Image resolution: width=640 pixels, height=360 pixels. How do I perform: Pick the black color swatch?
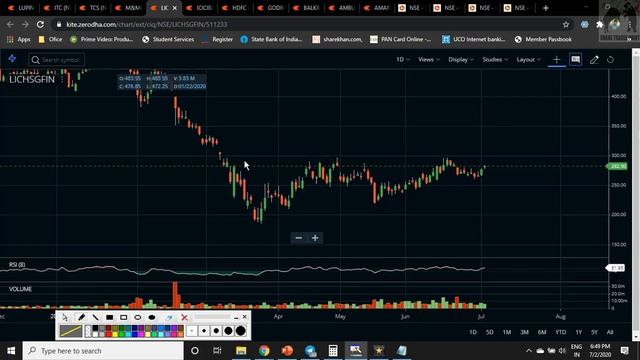coord(95,328)
